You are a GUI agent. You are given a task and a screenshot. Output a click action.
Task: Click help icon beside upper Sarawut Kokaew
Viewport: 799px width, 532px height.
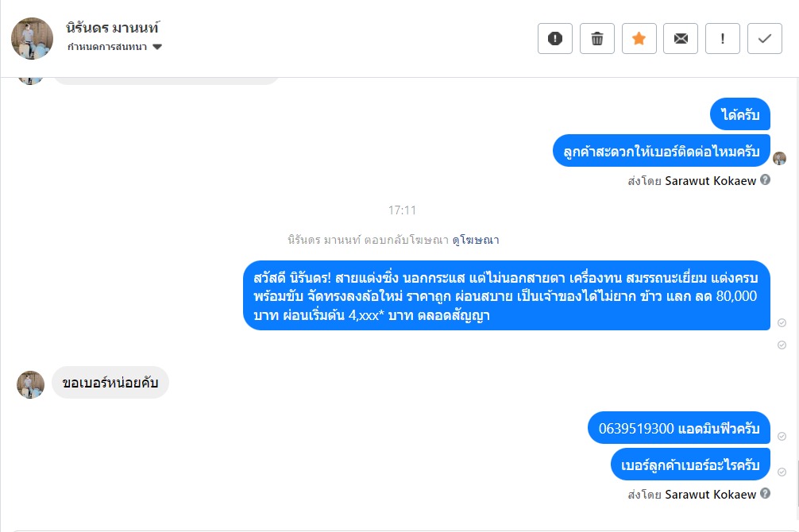pos(766,180)
